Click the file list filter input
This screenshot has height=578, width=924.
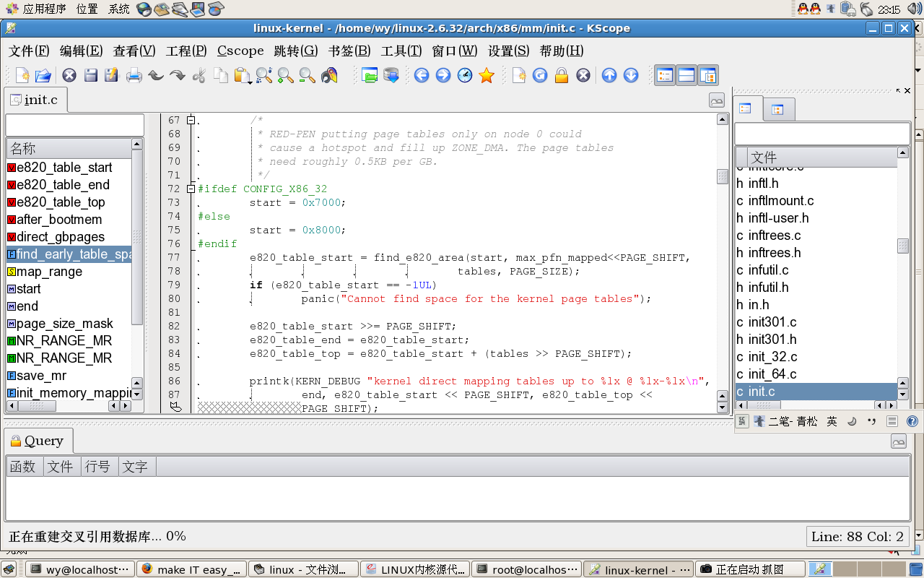click(822, 134)
